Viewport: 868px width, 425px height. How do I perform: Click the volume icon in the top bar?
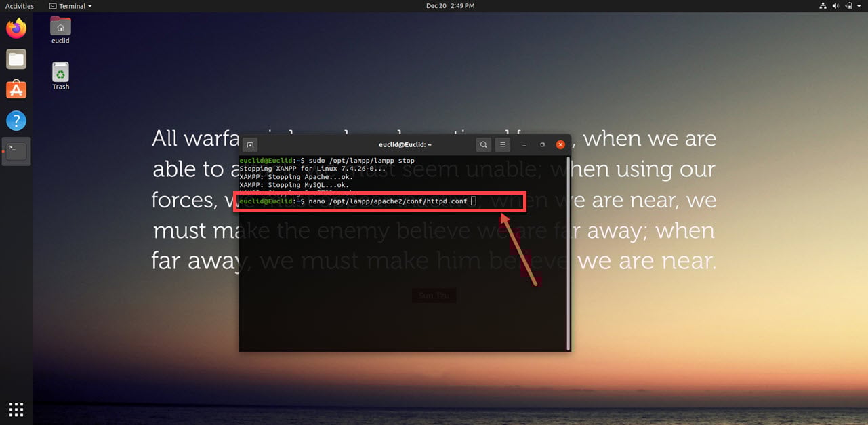tap(835, 6)
